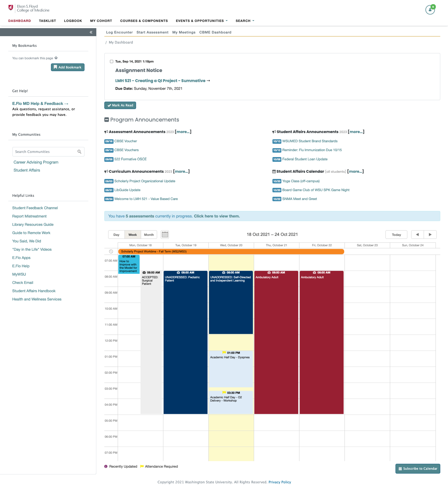Open Thursday Ambulatory Adult event
Image resolution: width=448 pixels, height=489 pixels.
tap(276, 342)
